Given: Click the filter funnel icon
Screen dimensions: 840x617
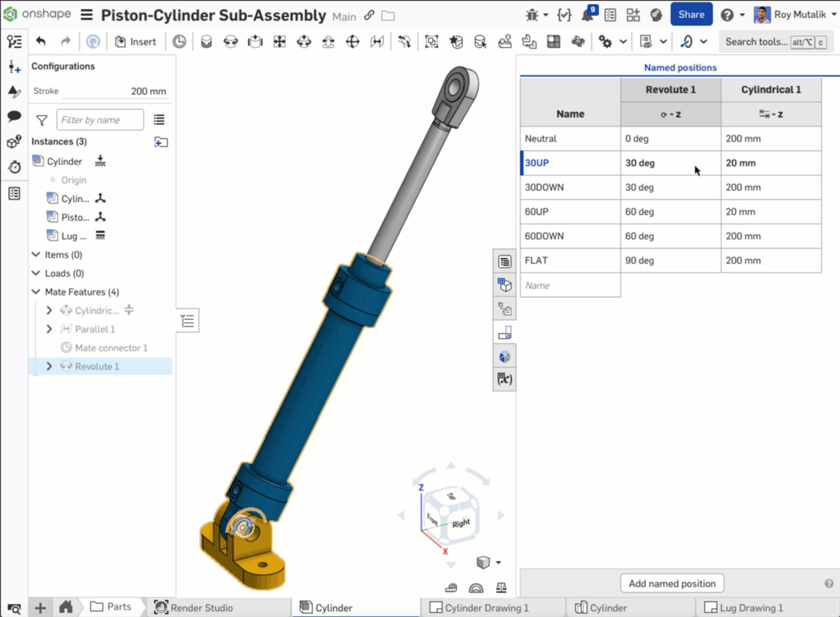Looking at the screenshot, I should click(x=41, y=120).
